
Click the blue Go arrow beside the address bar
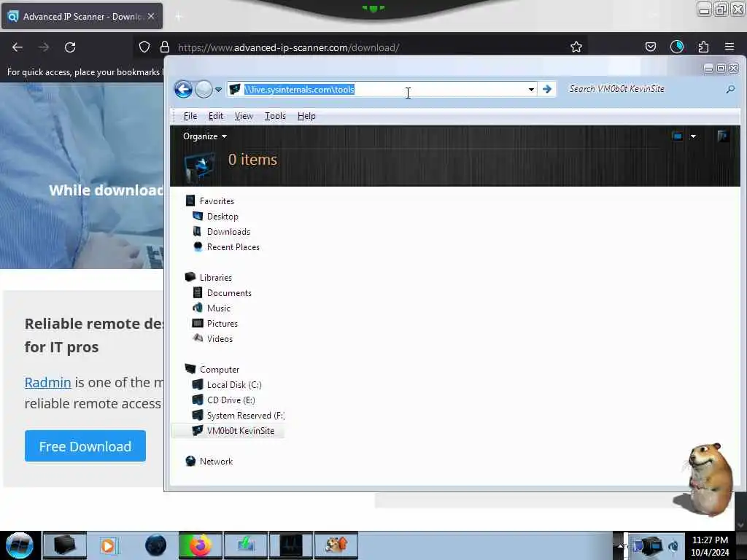tap(547, 89)
